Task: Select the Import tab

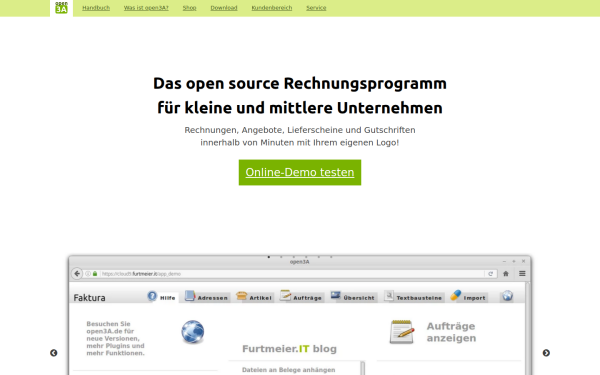Action: [x=468, y=297]
